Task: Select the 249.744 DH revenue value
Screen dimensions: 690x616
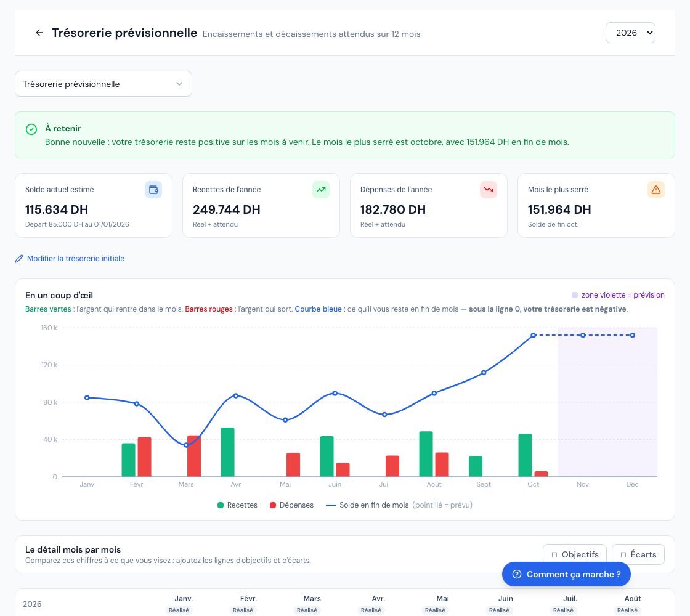Action: pyautogui.click(x=227, y=209)
